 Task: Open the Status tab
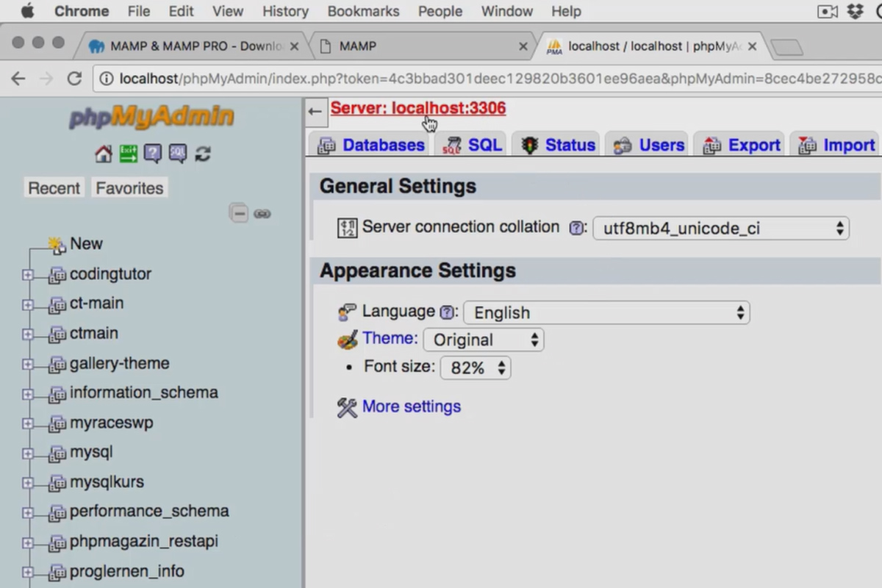557,145
